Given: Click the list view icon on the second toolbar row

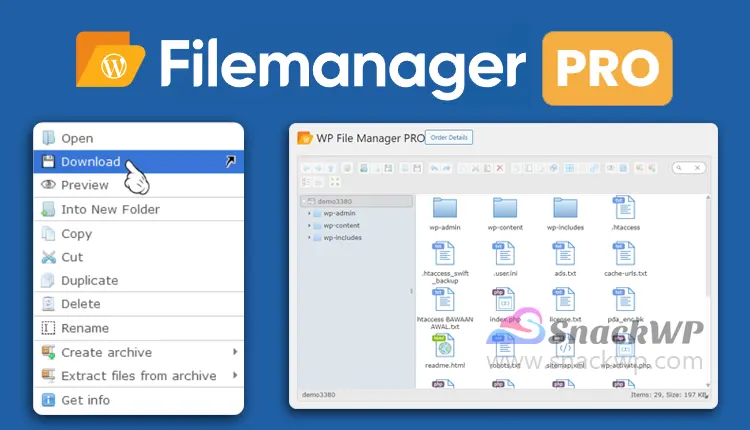Looking at the screenshot, I should [306, 182].
